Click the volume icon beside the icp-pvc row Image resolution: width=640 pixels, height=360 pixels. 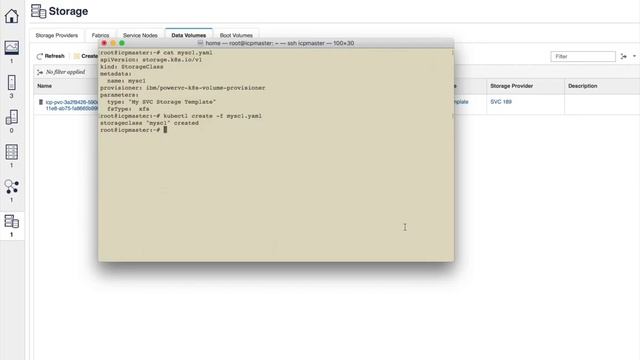(x=41, y=102)
